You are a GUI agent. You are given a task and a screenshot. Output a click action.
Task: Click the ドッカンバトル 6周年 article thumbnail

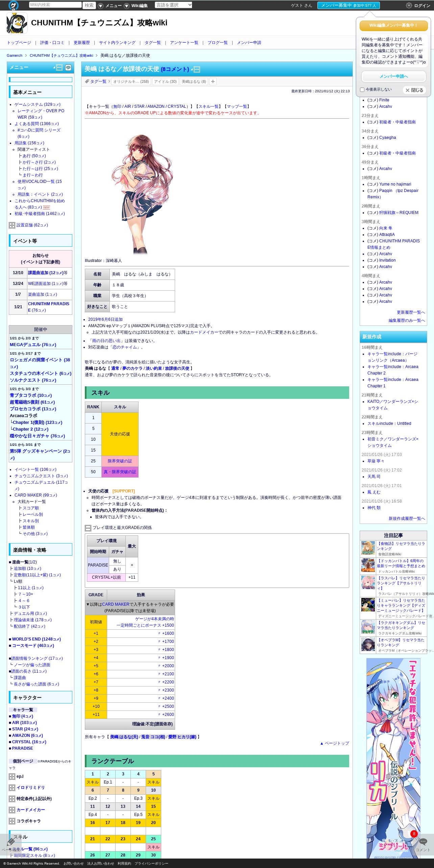pos(368,565)
